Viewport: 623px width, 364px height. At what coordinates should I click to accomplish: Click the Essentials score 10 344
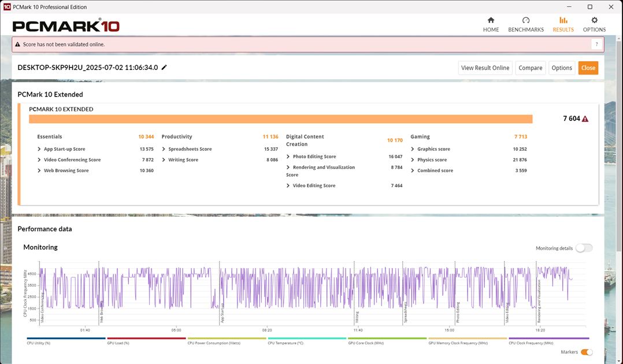click(146, 137)
